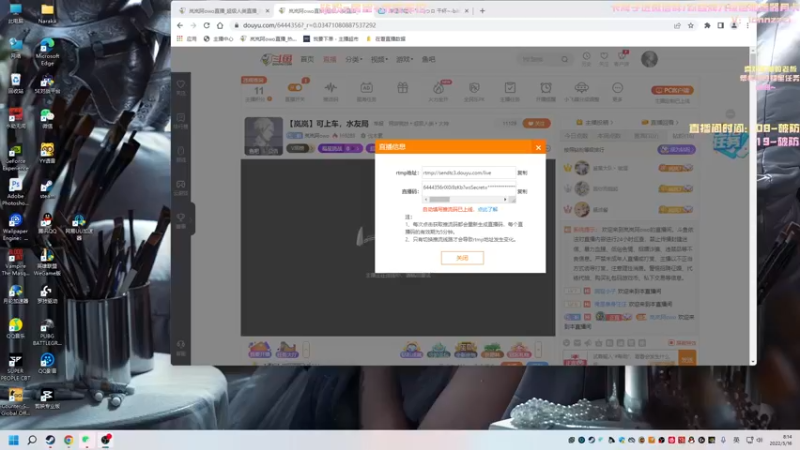The height and width of the screenshot is (450, 800).
Task: Open the highlighted second header nav item
Action: coord(330,59)
